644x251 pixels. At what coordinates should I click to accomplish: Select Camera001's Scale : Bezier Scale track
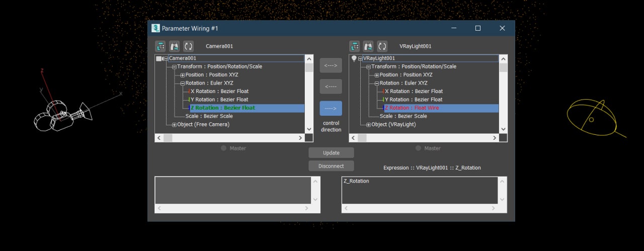coord(209,116)
